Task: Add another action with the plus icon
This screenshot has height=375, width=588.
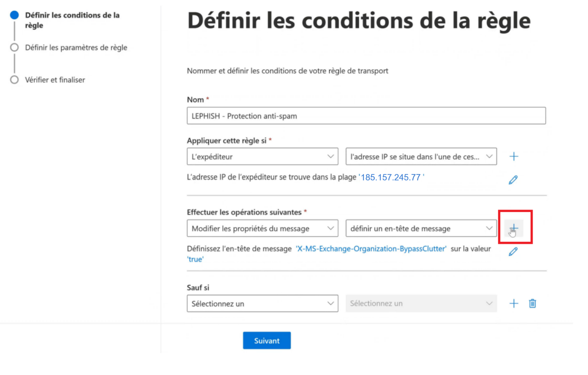Action: (x=514, y=228)
